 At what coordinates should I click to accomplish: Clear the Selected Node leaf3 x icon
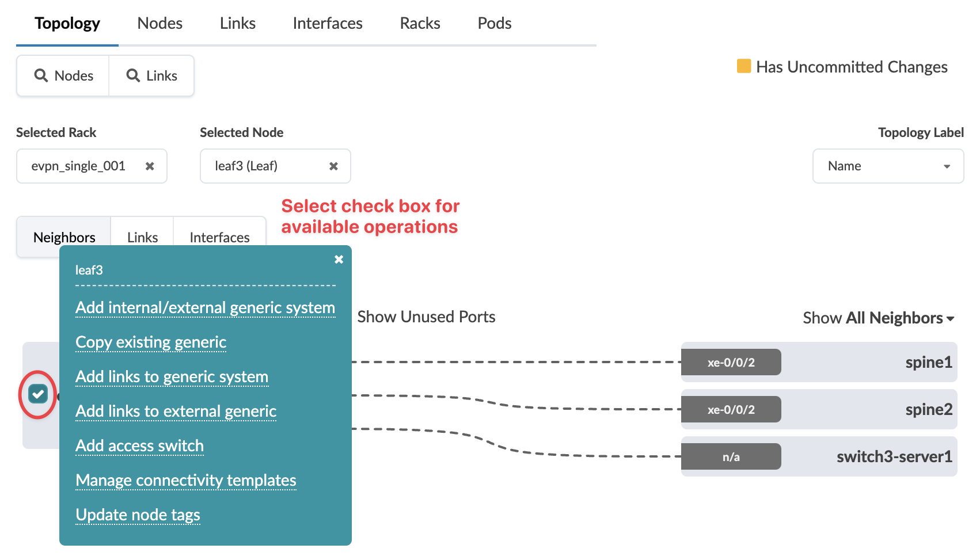pyautogui.click(x=333, y=166)
